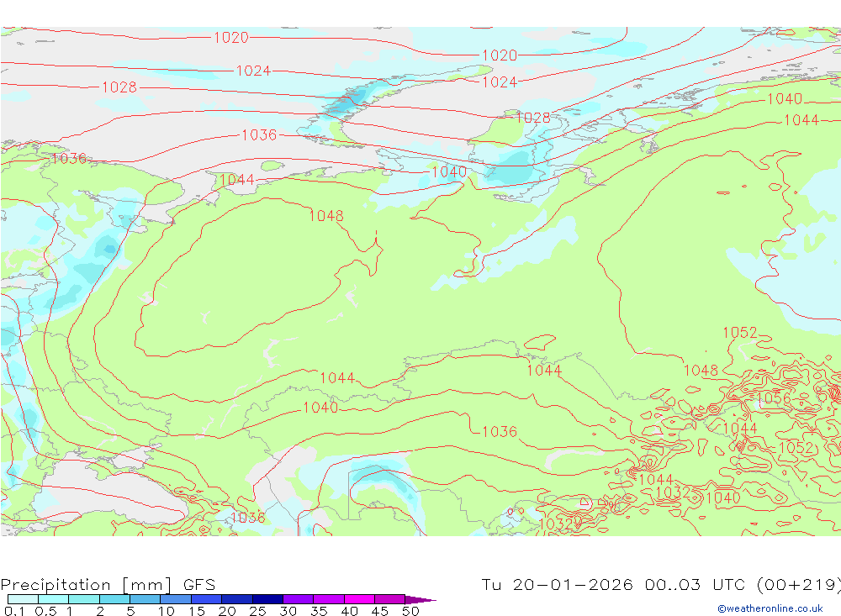
Task: Click the purple arrow tip above 50 mm
Action: 420,599
